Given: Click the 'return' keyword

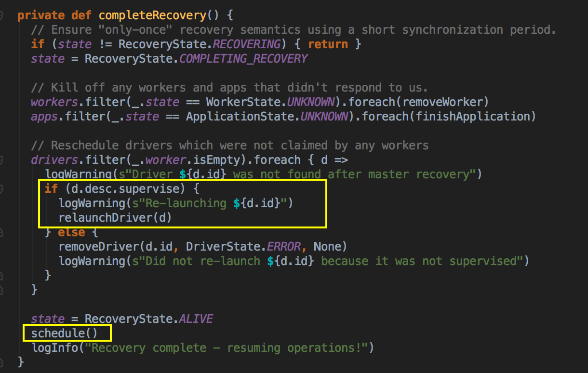Looking at the screenshot, I should tap(328, 44).
